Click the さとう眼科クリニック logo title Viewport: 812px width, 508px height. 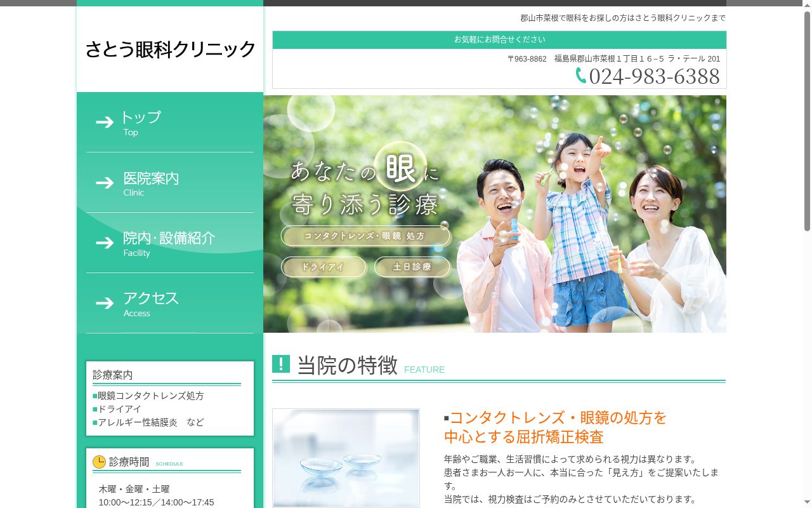(170, 50)
